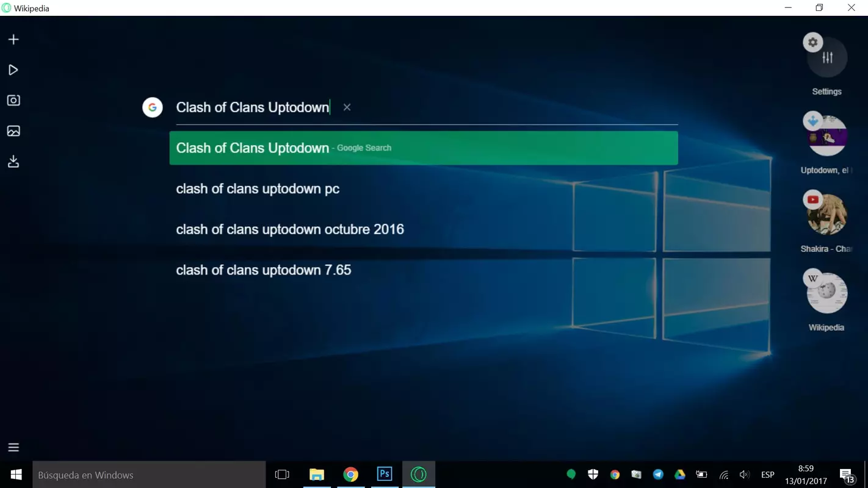Open Task View in the taskbar
The image size is (868, 488).
[282, 475]
